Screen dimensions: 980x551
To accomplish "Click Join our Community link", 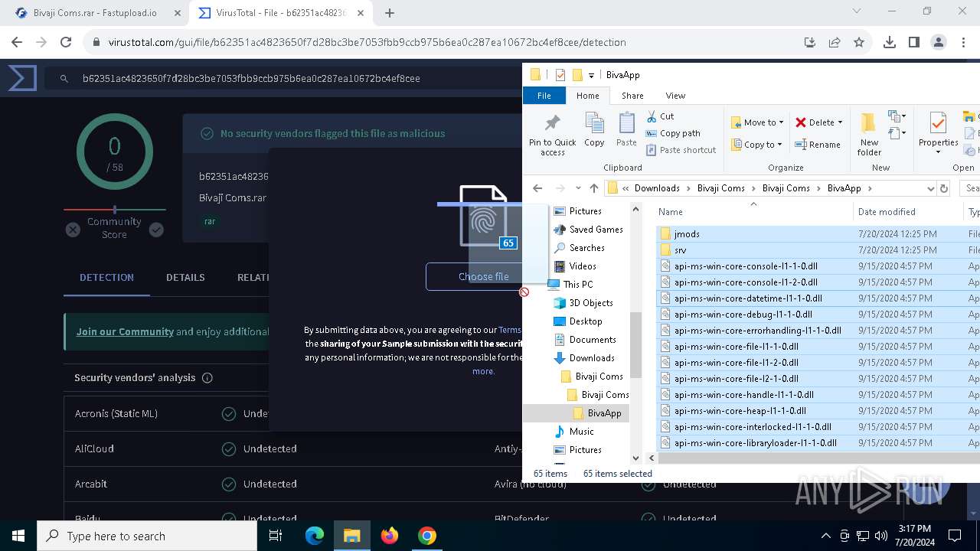I will click(125, 331).
